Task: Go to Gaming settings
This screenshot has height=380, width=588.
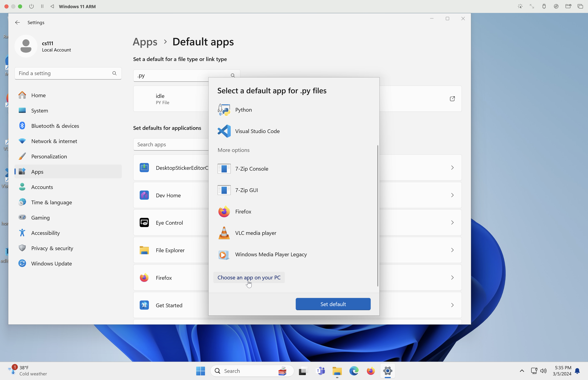Action: click(68, 218)
